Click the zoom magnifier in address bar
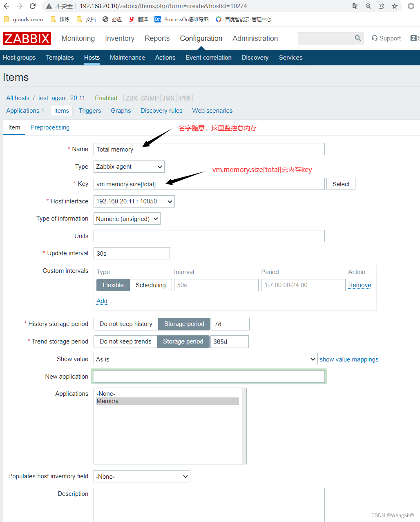420x522 pixels. tap(369, 6)
